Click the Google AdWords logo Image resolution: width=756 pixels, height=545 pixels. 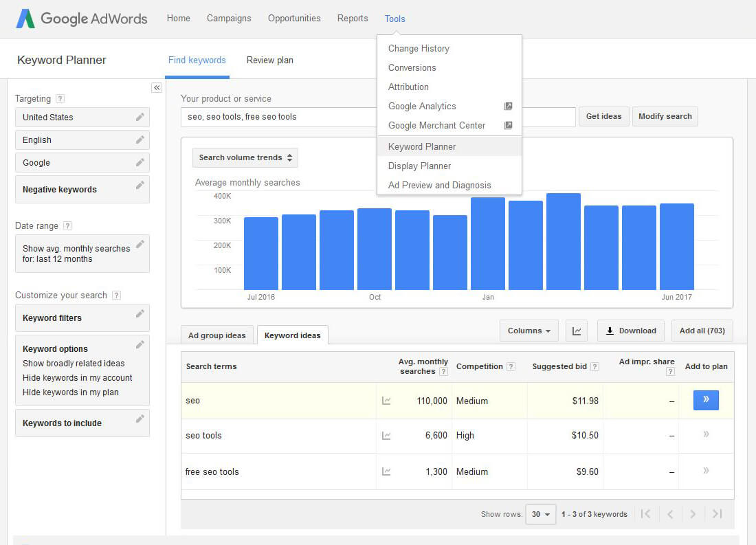tap(81, 19)
